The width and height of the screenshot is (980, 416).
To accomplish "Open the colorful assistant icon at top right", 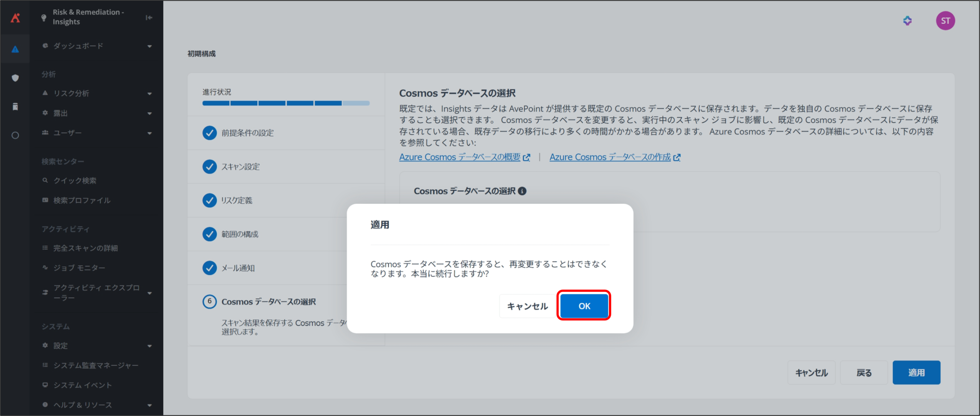I will (x=907, y=21).
